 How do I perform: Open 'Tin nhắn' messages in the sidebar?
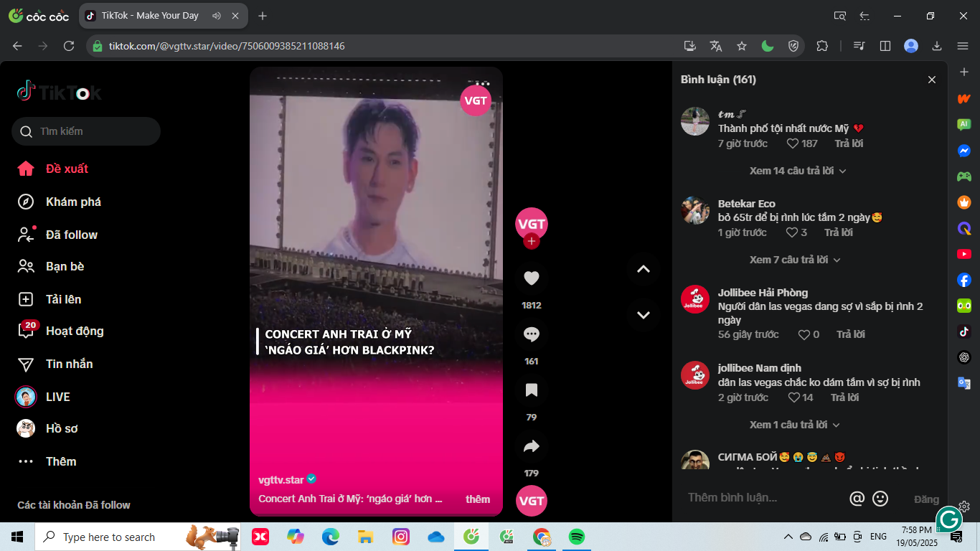69,364
